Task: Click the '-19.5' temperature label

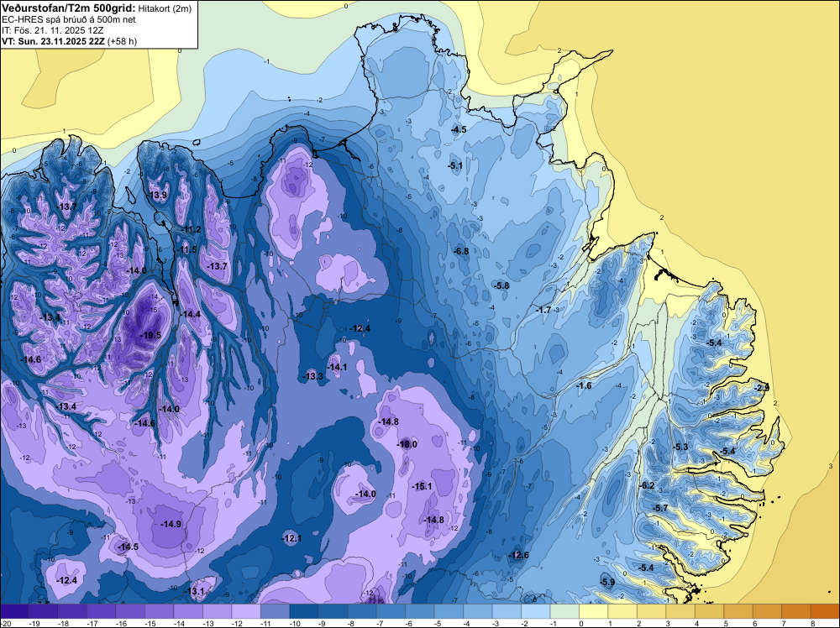Action: point(150,335)
